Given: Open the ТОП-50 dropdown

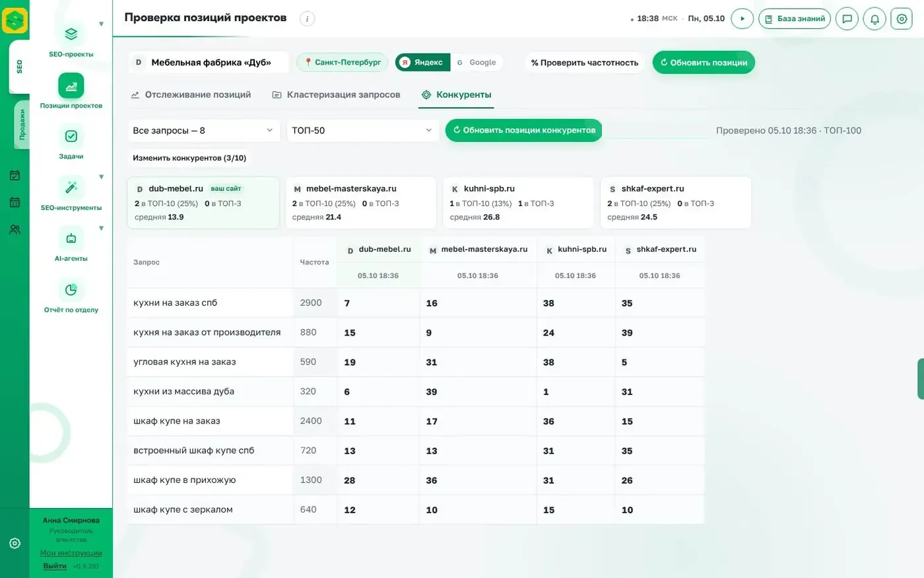Looking at the screenshot, I should (362, 130).
